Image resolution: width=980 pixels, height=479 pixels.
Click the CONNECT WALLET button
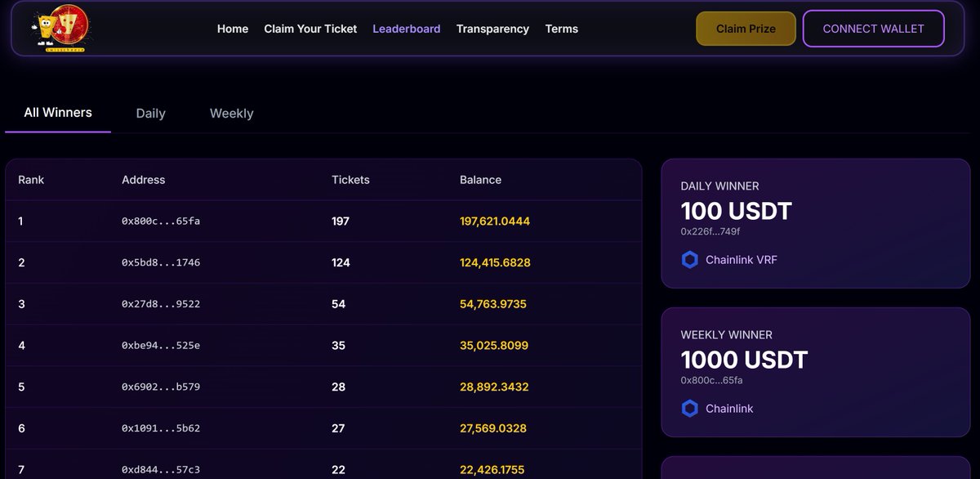[x=873, y=29]
